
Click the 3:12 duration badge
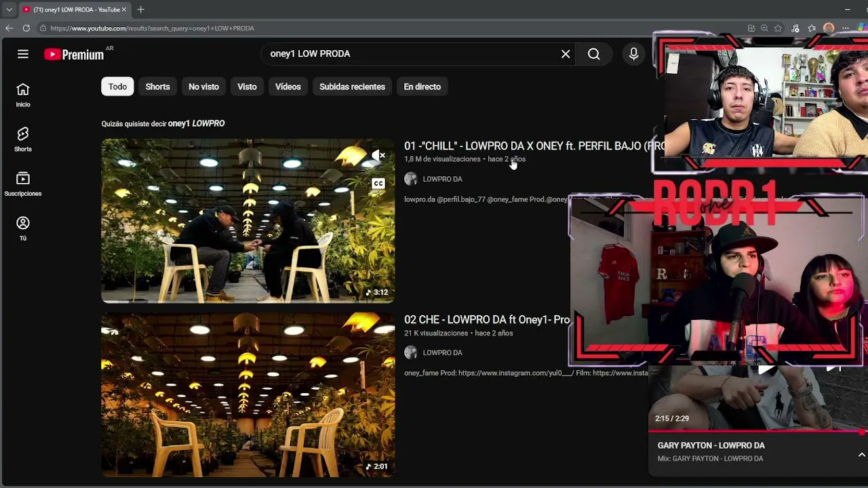[376, 293]
